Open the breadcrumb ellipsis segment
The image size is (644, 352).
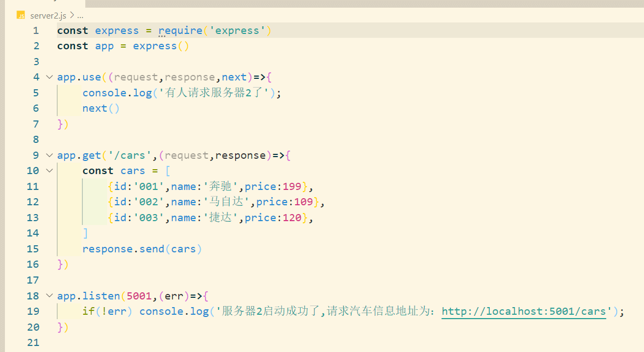point(80,16)
